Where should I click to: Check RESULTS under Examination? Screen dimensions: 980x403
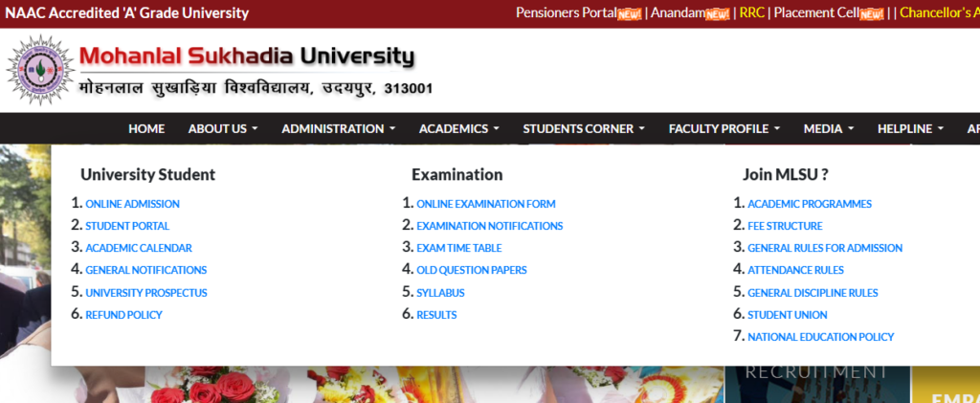(436, 315)
